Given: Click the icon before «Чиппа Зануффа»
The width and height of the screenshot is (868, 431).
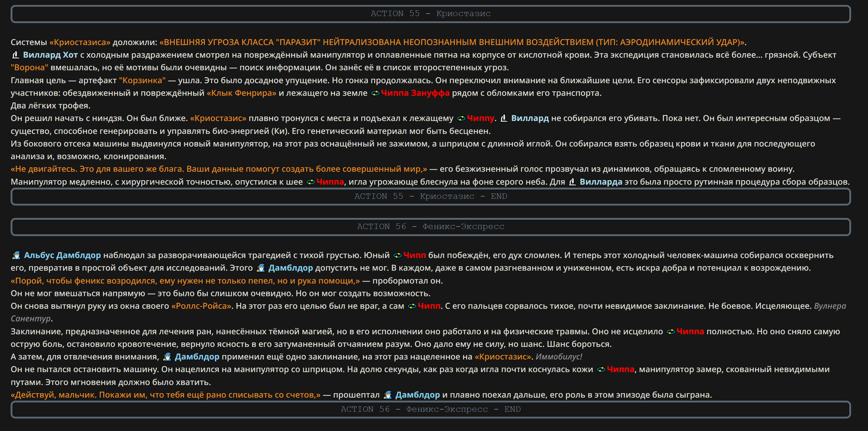Looking at the screenshot, I should (x=375, y=93).
